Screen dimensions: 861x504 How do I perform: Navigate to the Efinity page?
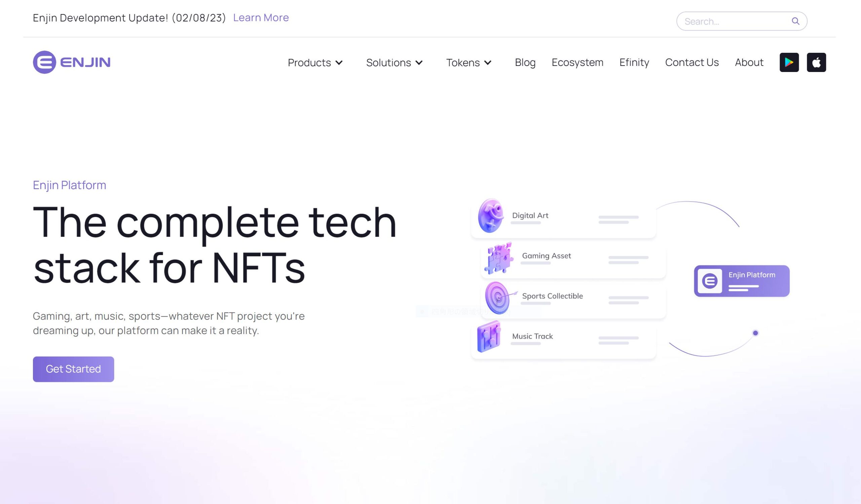(634, 62)
